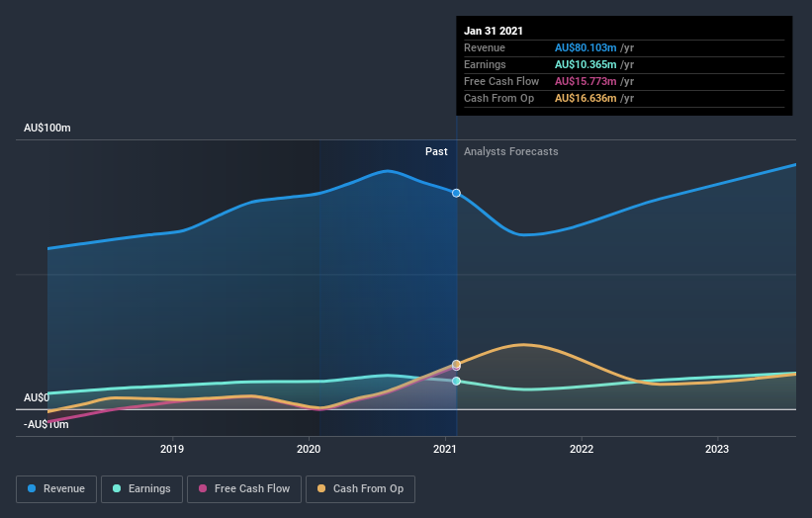Select the 2022 x-axis label
Viewport: 812px width, 518px height.
[x=582, y=449]
